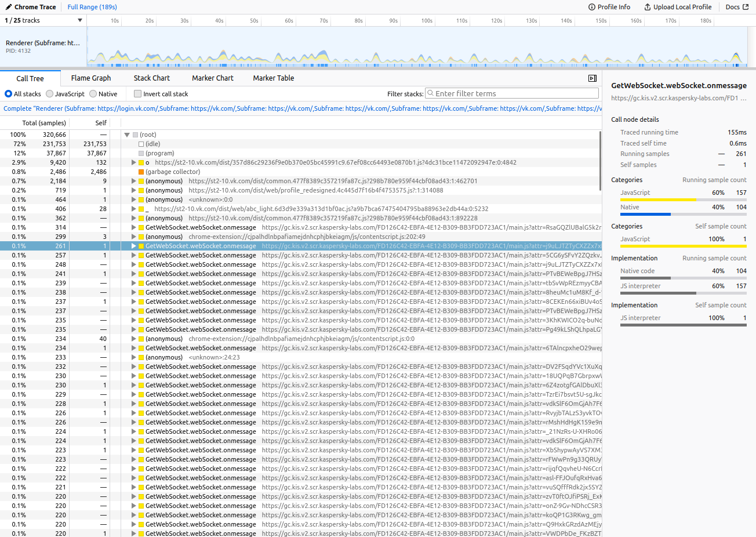Click the Chrome Trace wrench icon
The height and width of the screenshot is (537, 756).
click(8, 7)
